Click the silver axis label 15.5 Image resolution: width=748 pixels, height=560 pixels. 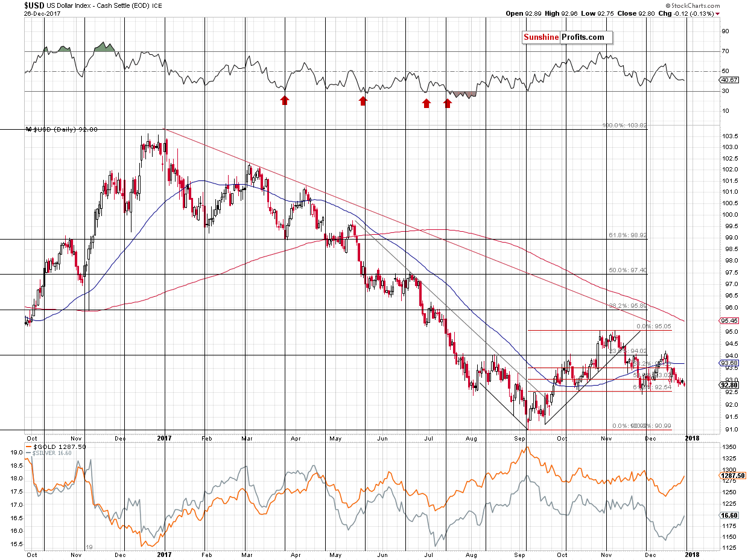tap(16, 544)
